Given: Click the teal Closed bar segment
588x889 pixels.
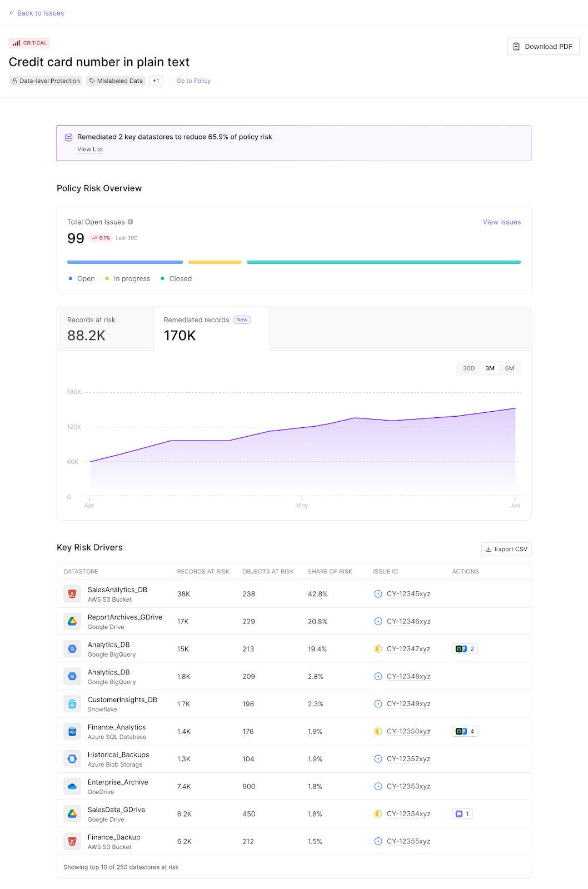Looking at the screenshot, I should tap(383, 262).
